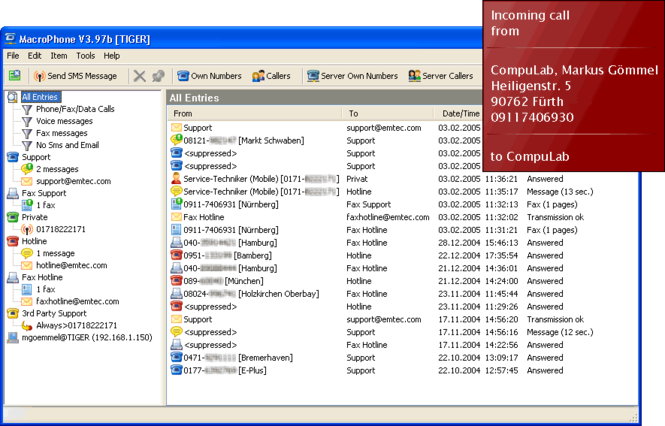
Task: Click funnel icon beside Voice messages
Action: click(27, 121)
